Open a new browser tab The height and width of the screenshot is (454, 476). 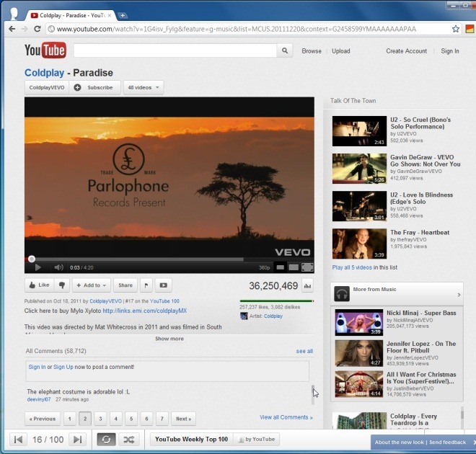click(123, 15)
